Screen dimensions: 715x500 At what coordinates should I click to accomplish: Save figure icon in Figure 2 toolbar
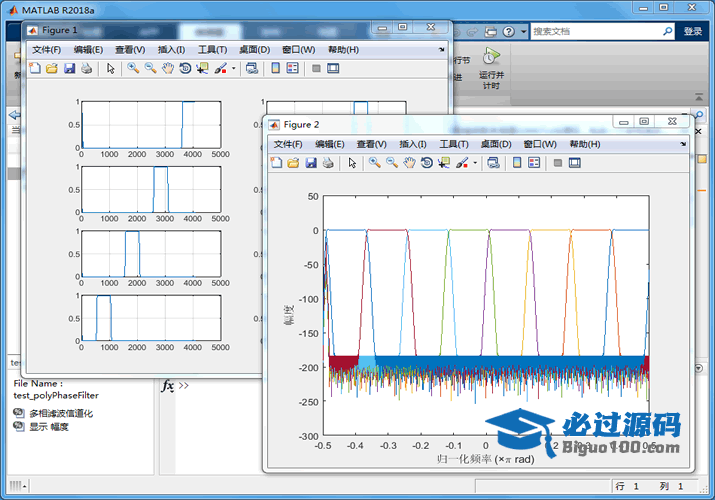311,163
